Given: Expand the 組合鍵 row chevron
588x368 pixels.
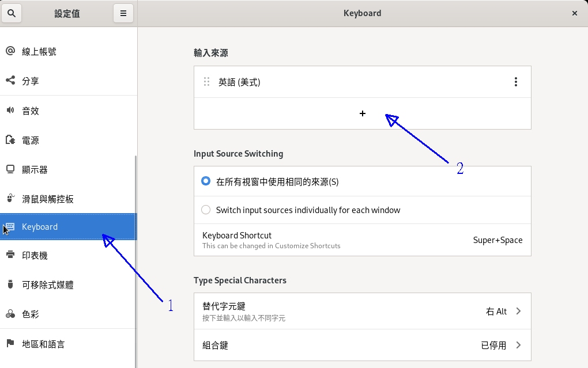Looking at the screenshot, I should (x=518, y=345).
